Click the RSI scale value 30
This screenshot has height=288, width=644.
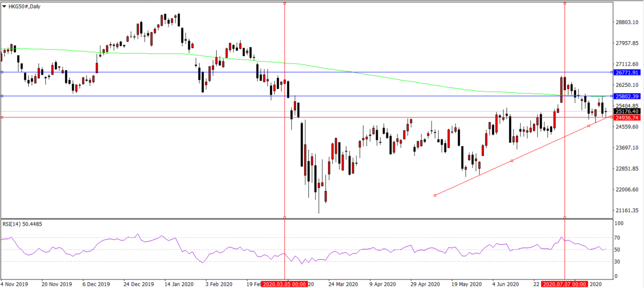coord(618,261)
